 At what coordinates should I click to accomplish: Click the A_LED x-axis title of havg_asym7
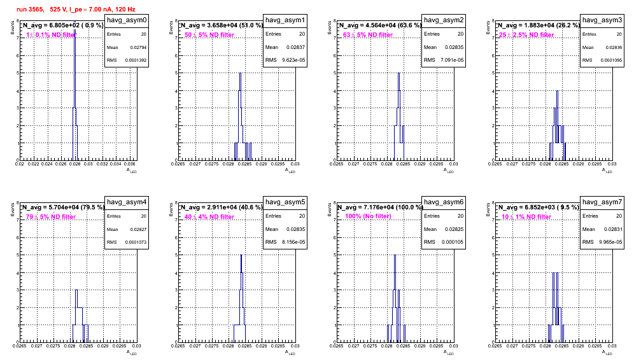(x=607, y=353)
